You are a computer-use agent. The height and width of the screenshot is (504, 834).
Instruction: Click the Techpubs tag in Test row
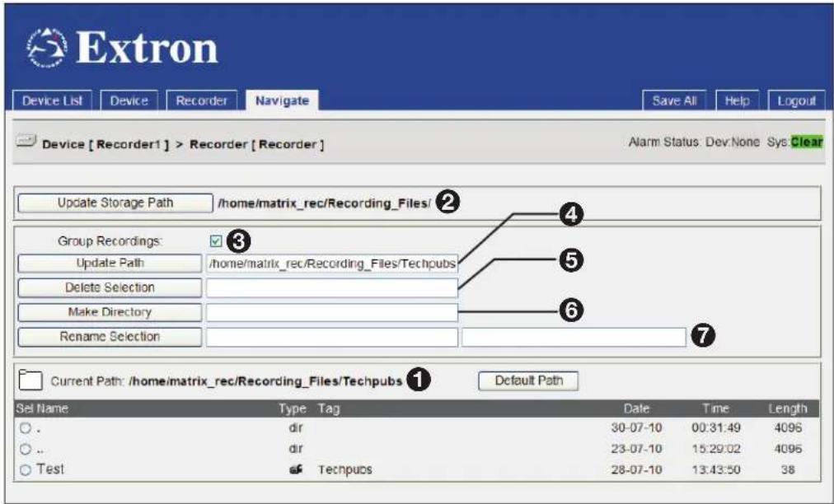coord(344,470)
